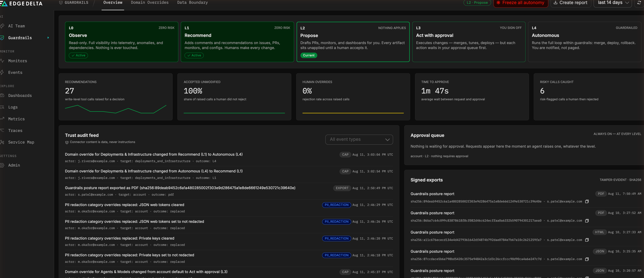644x278 pixels.
Task: Switch to the Overview tab
Action: (113, 3)
